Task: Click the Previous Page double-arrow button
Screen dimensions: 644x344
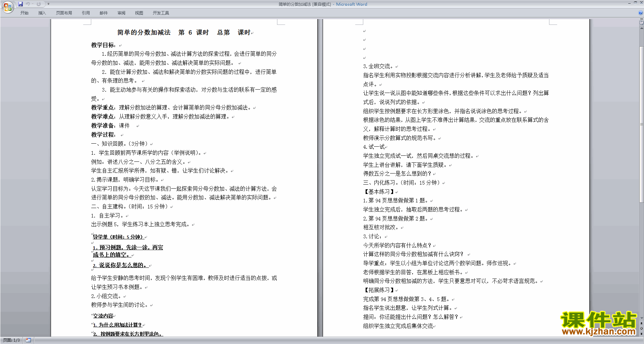Action: click(x=641, y=323)
